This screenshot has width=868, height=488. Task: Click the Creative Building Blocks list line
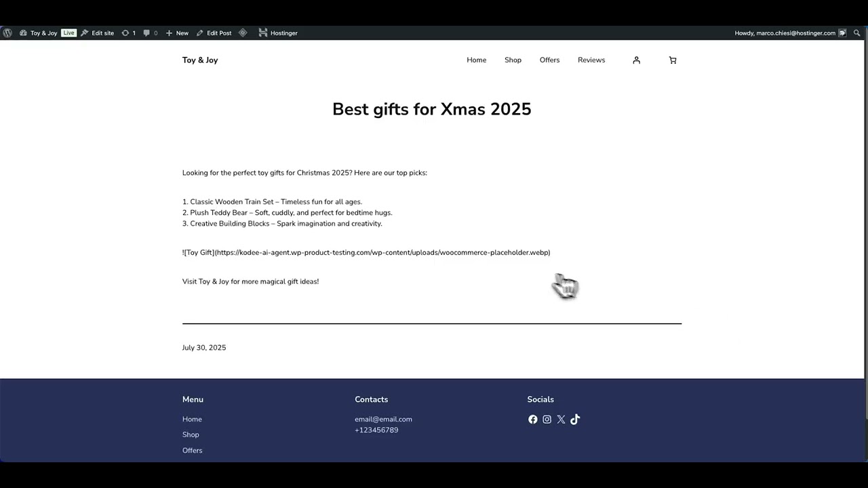(282, 224)
